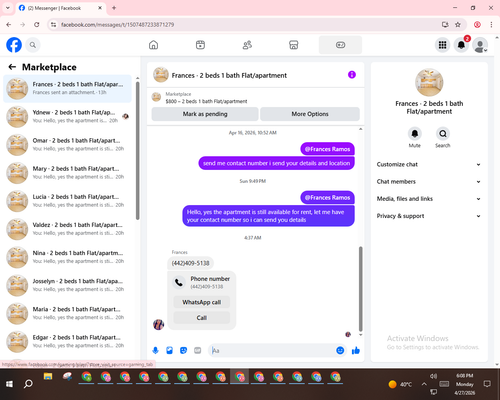Viewport: 500px width, 400px height.
Task: Open account profile avatar menu
Action: click(x=480, y=45)
